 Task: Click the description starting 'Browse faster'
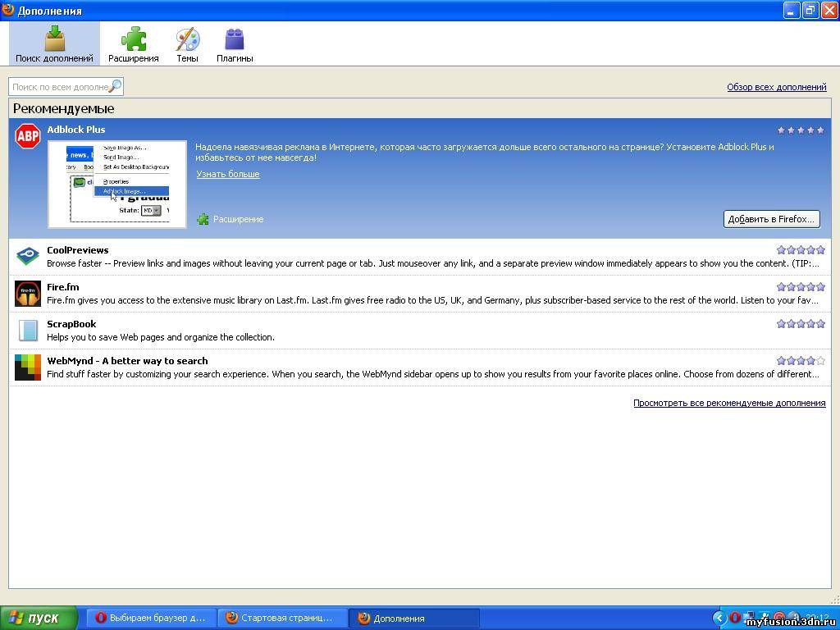[433, 263]
